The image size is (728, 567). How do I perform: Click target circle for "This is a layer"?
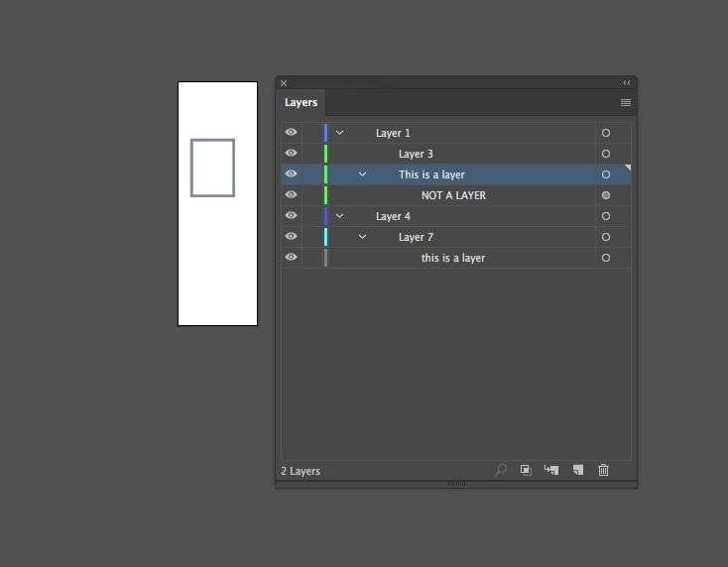coord(606,174)
